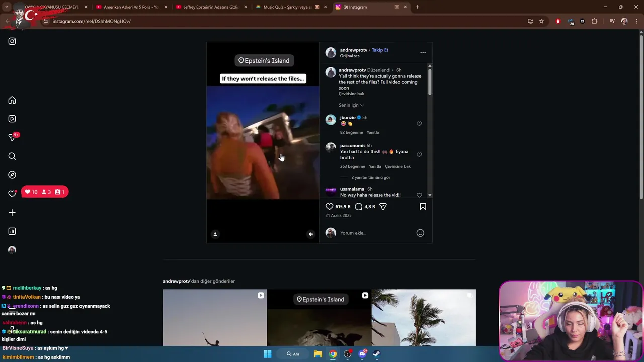This screenshot has width=644, height=362.
Task: Open File Explorer from the taskbar
Action: 318,354
